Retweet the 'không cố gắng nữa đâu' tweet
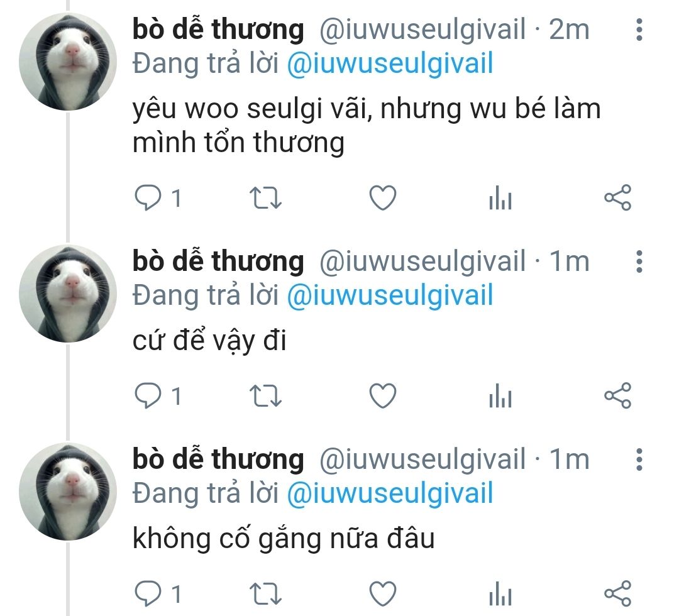The height and width of the screenshot is (616, 679). pos(265,593)
